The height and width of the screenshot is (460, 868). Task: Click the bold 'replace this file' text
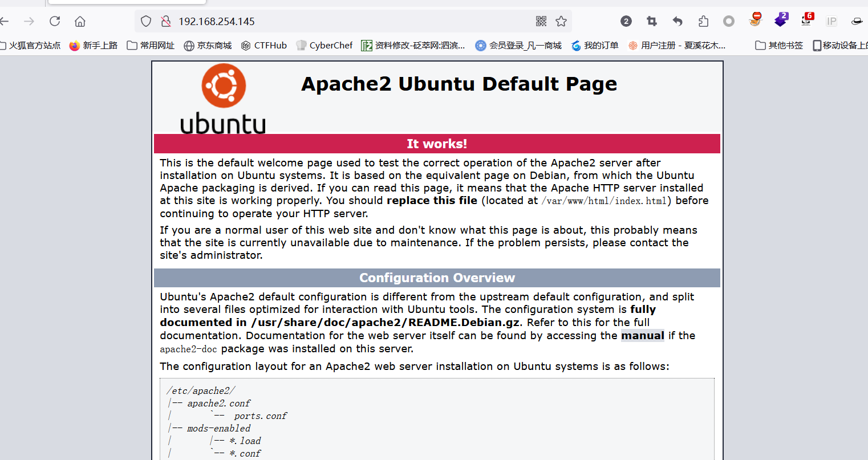tap(432, 200)
